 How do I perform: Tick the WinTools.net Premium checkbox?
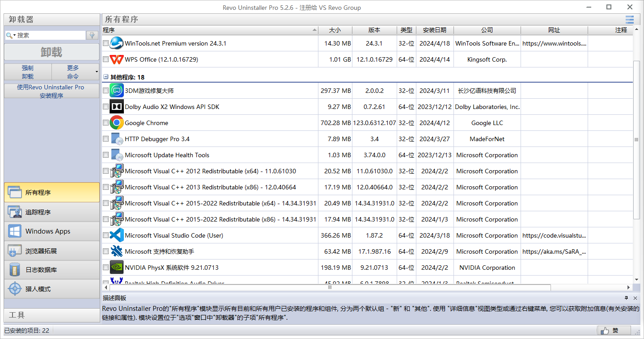pos(106,43)
